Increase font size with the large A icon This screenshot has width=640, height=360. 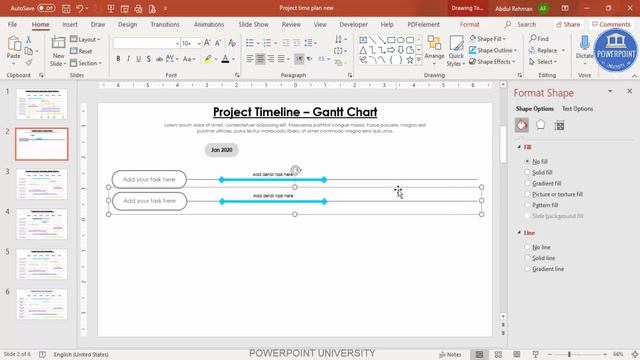click(x=207, y=43)
